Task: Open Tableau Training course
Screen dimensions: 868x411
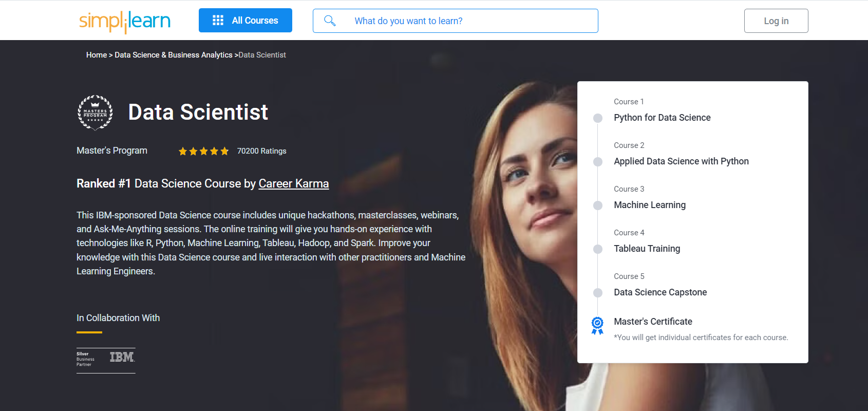Action: (x=647, y=249)
